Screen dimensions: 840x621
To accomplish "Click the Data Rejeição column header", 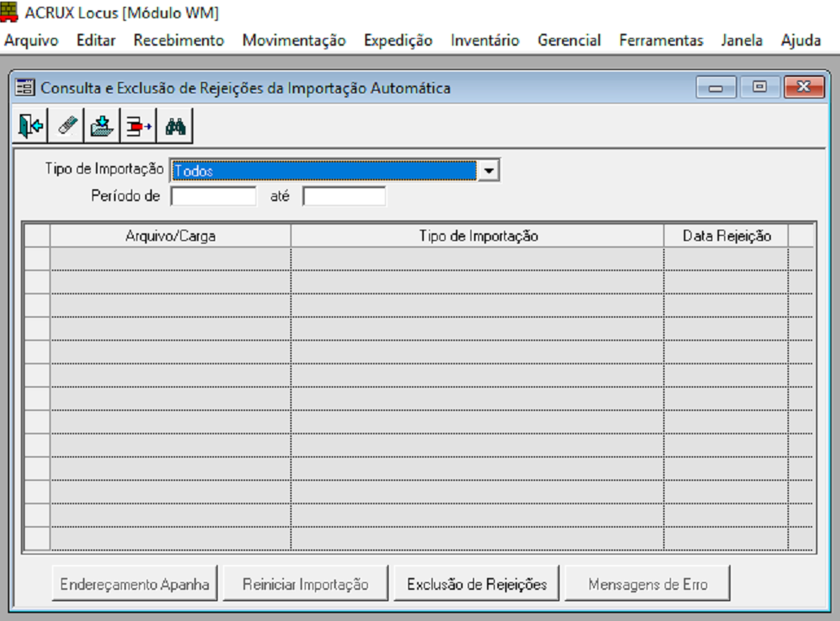I will tap(726, 236).
